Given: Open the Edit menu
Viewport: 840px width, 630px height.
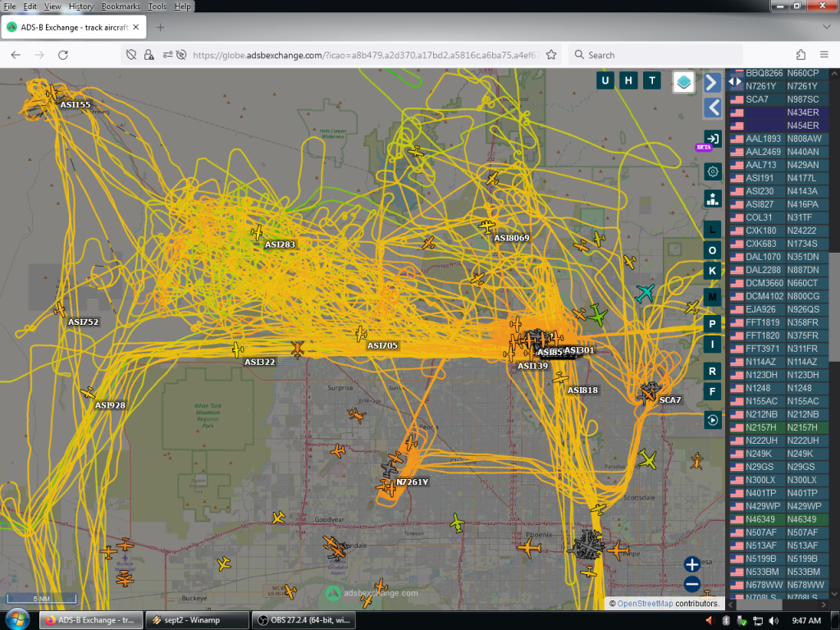Looking at the screenshot, I should 30,7.
